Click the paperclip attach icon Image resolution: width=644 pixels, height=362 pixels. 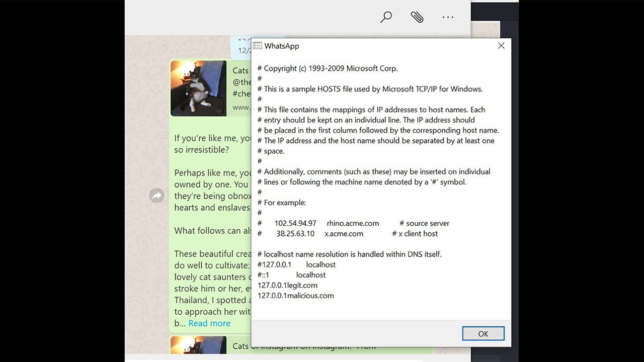pos(417,17)
